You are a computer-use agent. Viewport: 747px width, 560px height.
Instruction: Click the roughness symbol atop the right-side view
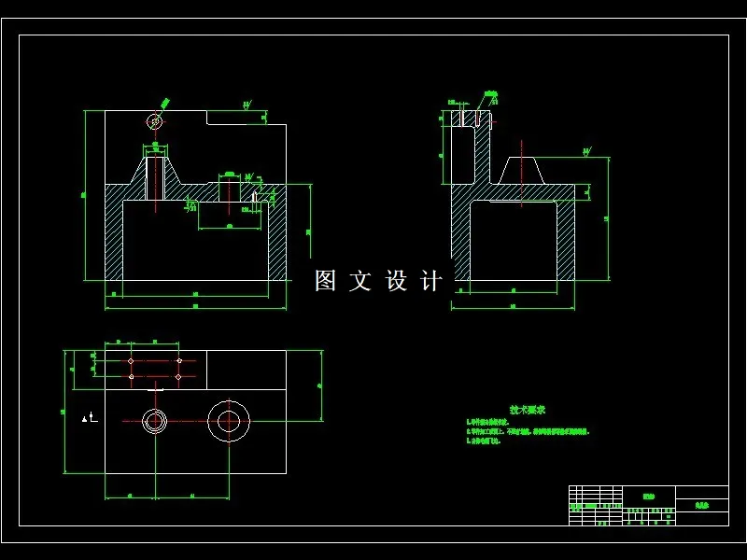(x=491, y=94)
